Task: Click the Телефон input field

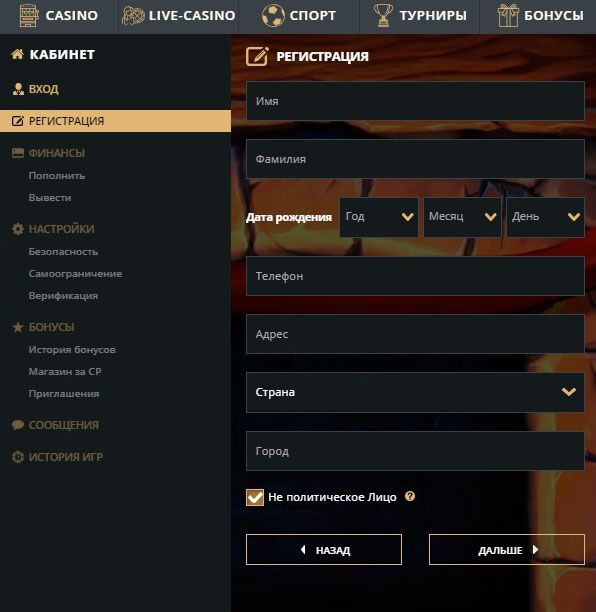Action: (415, 276)
